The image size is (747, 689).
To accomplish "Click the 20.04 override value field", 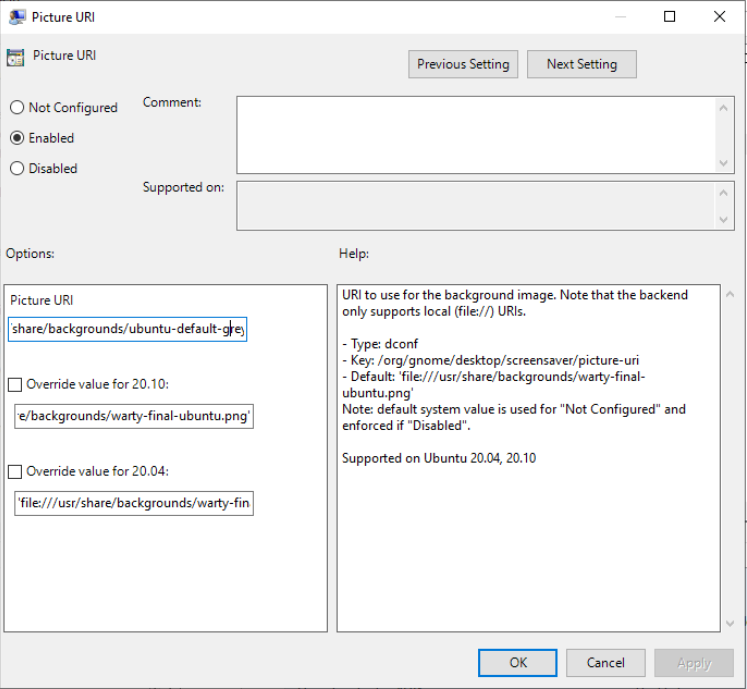I will 134,504.
